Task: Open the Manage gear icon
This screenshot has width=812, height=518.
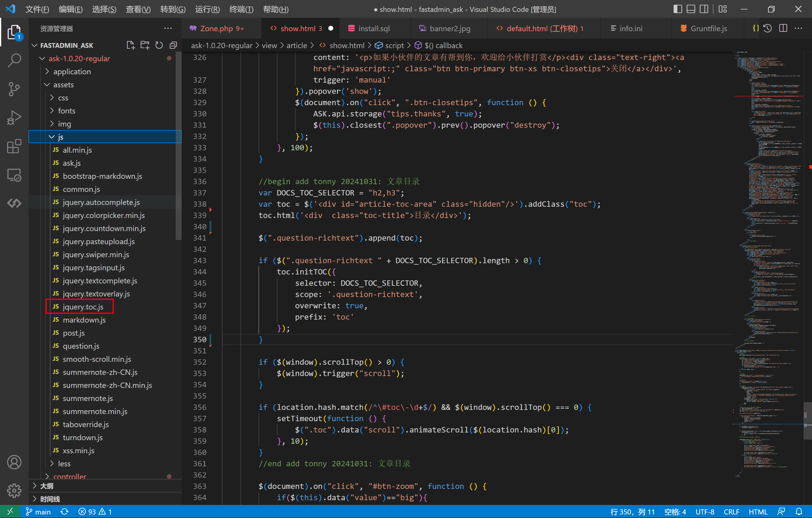Action: 14,490
